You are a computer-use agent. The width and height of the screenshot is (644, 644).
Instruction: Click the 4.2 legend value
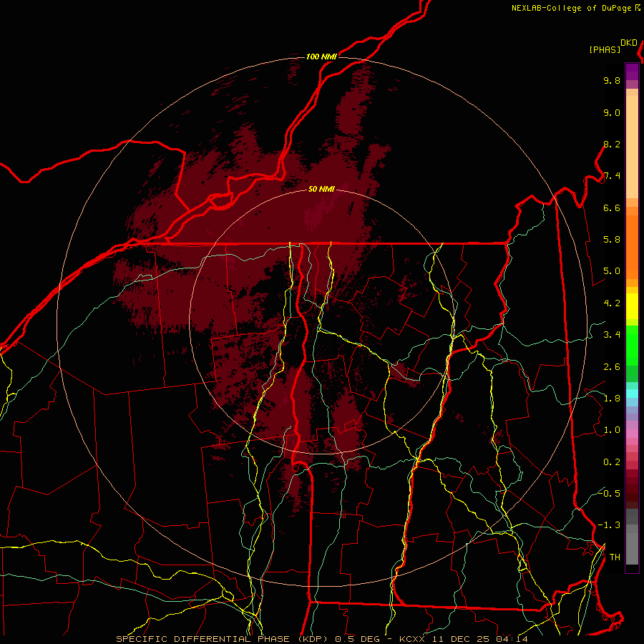(x=612, y=303)
